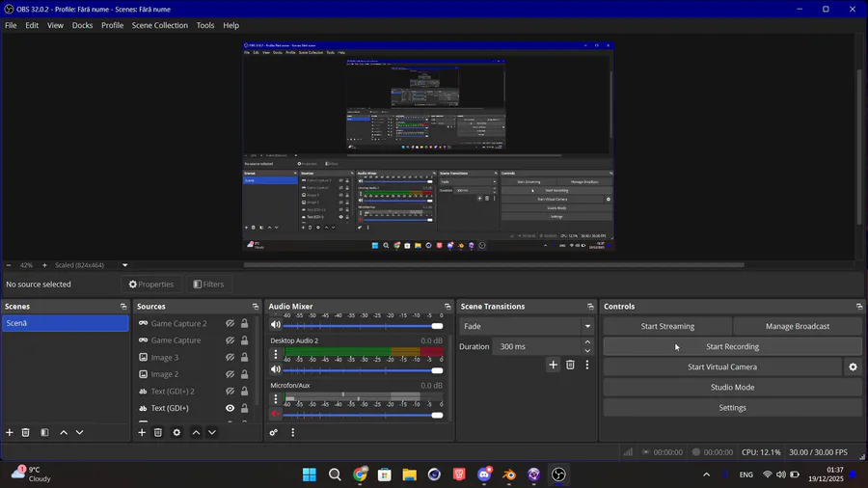The height and width of the screenshot is (488, 868).
Task: Remove scene transition with trash icon
Action: [x=570, y=365]
